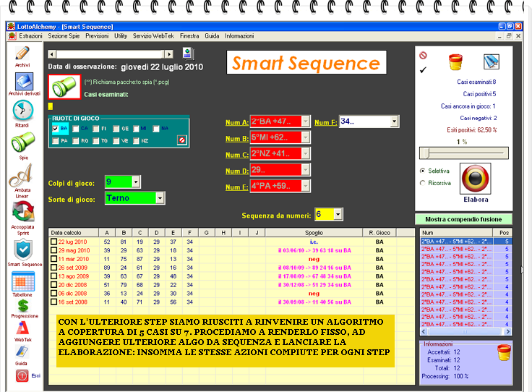Toggle the CA wheel checkbox
This screenshot has width=532, height=392.
(75, 129)
